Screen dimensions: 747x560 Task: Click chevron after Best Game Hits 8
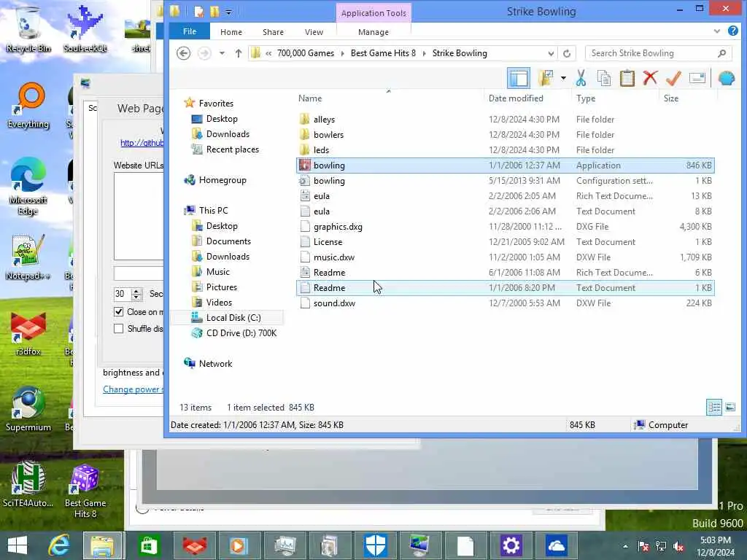424,53
